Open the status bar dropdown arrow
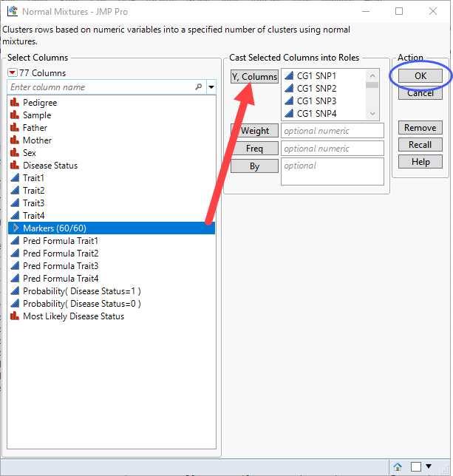 click(x=429, y=466)
